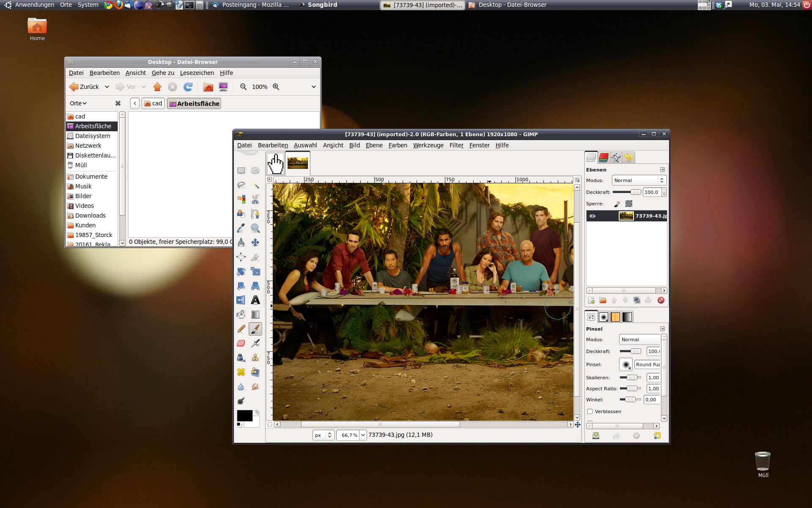Screen dimensions: 812x508
Task: Select the Bucket Fill tool
Action: coord(241,315)
